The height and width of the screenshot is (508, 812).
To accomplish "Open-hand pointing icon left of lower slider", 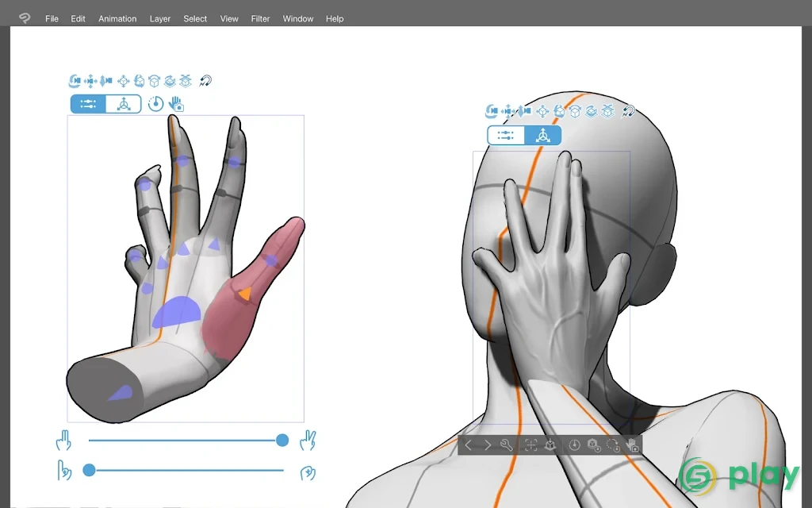I will (x=64, y=471).
